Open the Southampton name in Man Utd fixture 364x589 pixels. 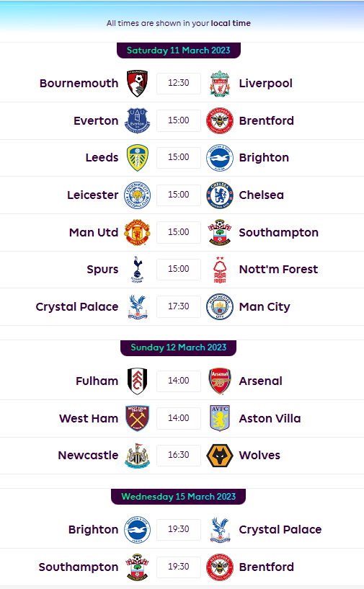278,233
